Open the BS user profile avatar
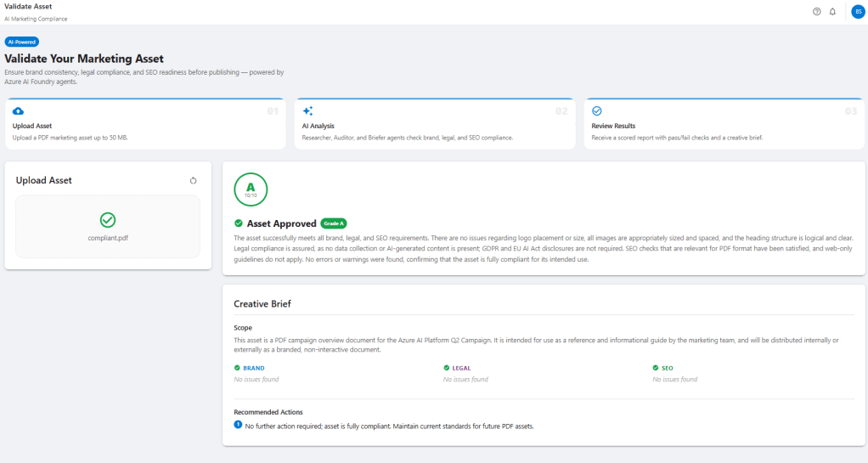 tap(857, 12)
